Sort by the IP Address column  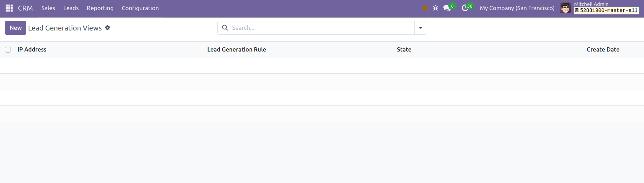pos(32,49)
